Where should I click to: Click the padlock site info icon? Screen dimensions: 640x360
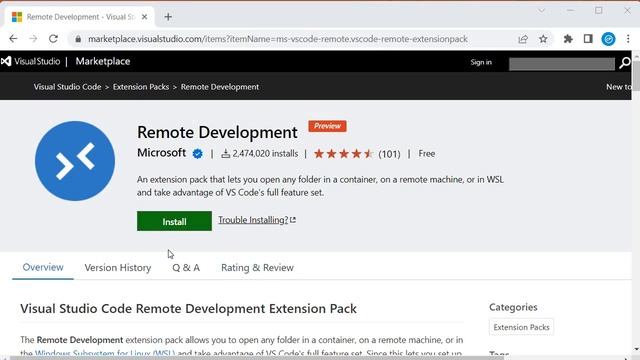pyautogui.click(x=78, y=39)
